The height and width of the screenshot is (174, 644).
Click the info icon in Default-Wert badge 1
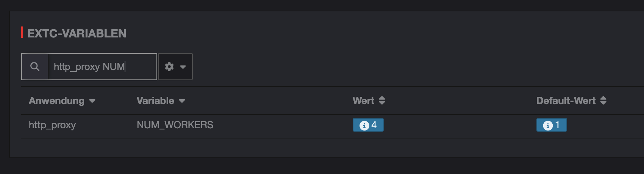548,125
